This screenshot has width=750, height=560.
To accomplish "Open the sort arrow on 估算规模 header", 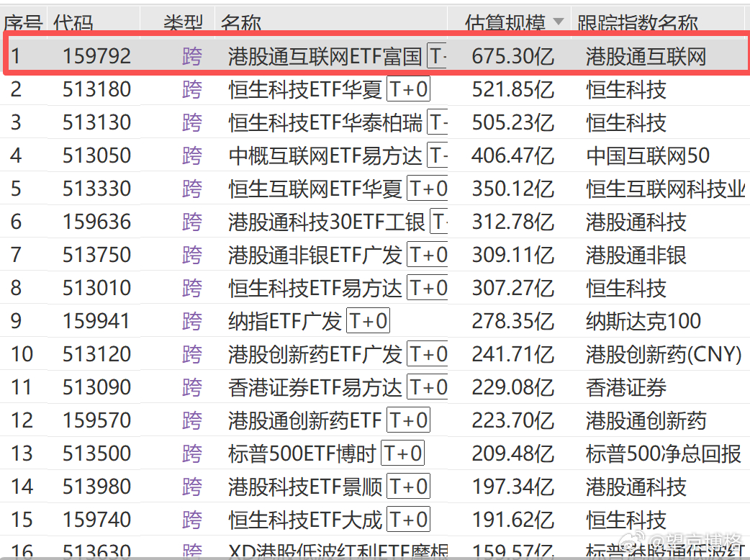I will pyautogui.click(x=559, y=21).
